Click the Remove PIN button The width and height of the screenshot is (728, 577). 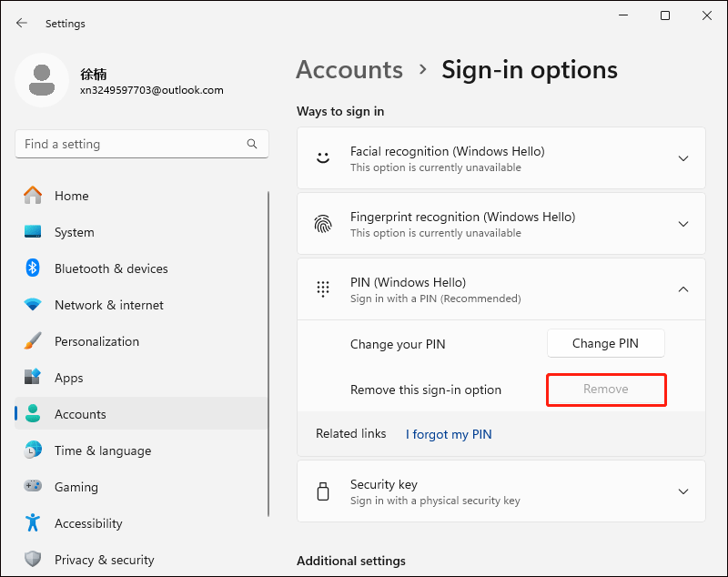606,389
